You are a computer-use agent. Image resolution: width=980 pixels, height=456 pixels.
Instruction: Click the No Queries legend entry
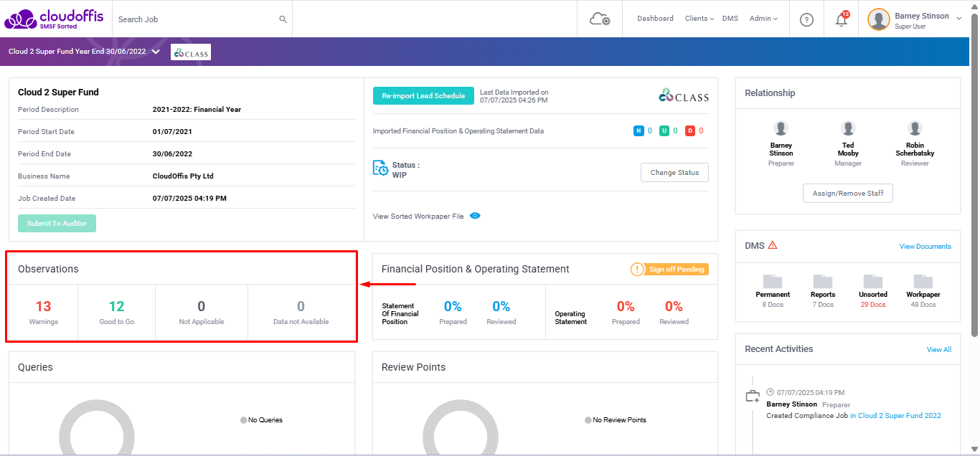tap(261, 420)
